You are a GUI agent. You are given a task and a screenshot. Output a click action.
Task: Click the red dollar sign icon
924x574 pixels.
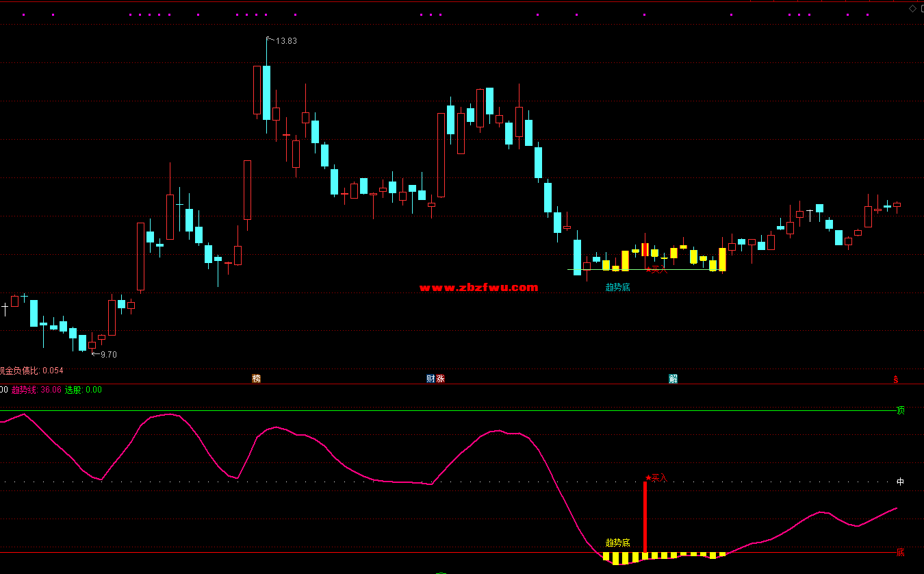[x=895, y=379]
